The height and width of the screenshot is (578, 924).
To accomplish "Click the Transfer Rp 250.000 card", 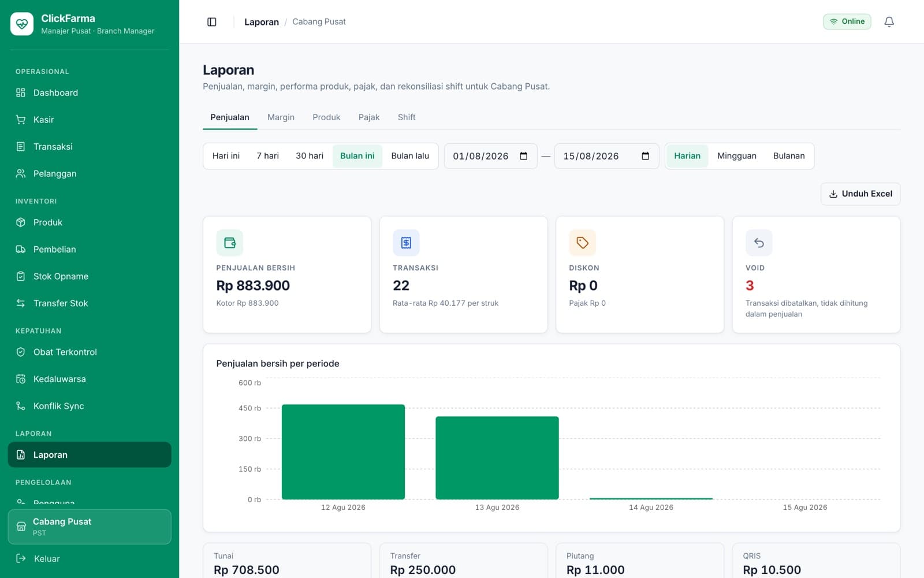I will click(463, 561).
